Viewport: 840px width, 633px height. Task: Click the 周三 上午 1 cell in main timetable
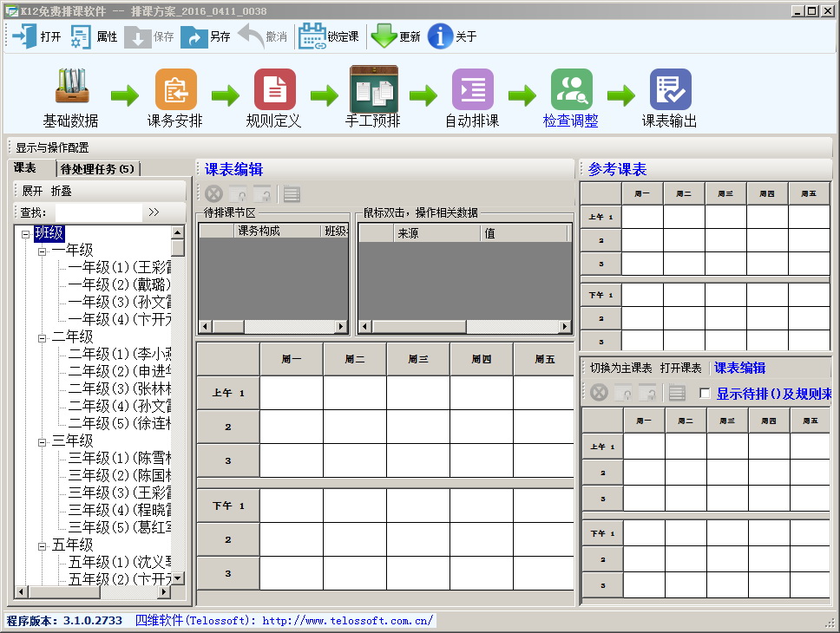click(x=418, y=393)
